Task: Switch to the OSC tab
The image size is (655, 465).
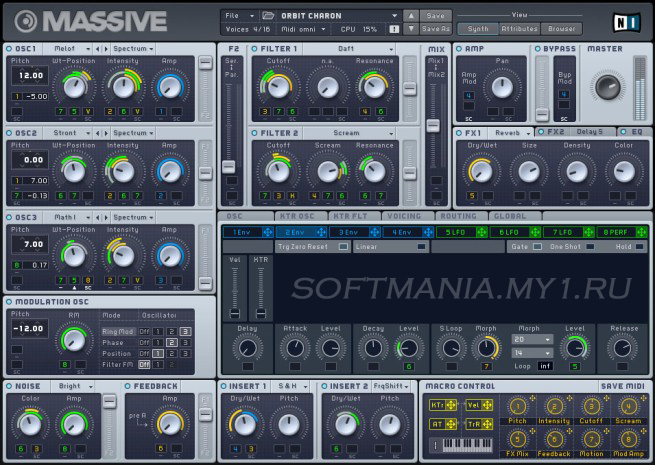Action: click(x=246, y=216)
